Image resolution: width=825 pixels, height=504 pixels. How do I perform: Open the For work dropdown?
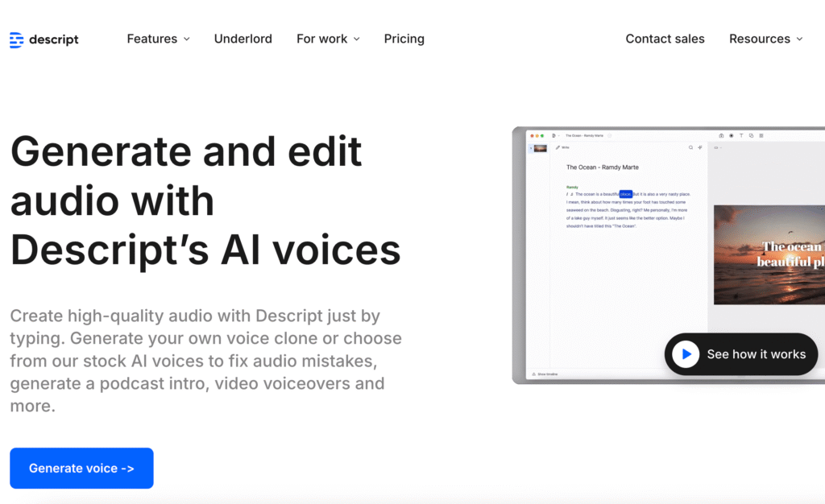click(x=328, y=39)
